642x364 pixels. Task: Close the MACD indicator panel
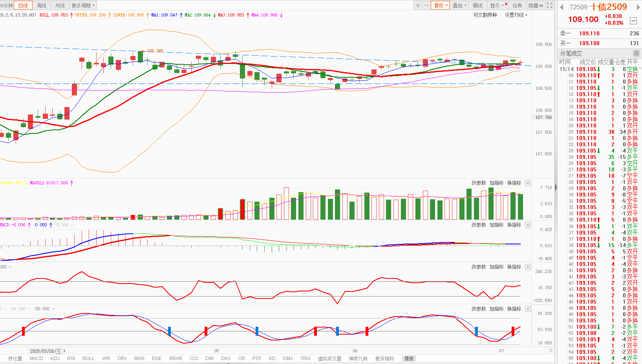tap(528, 225)
